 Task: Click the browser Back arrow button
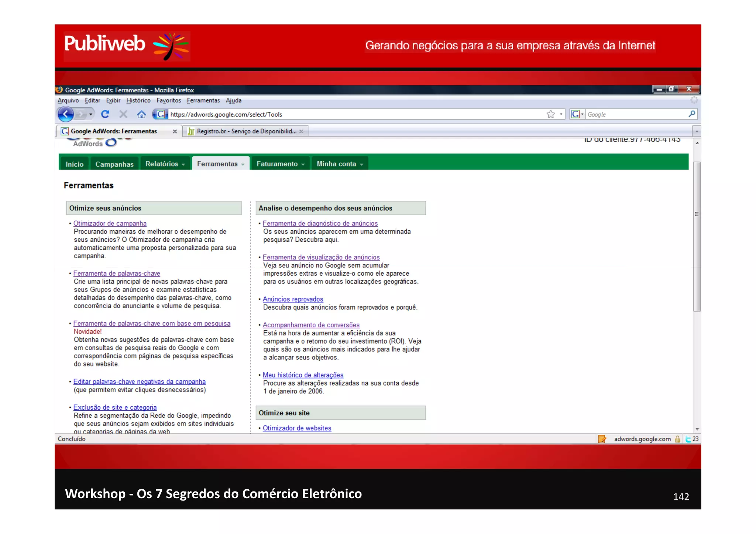66,114
